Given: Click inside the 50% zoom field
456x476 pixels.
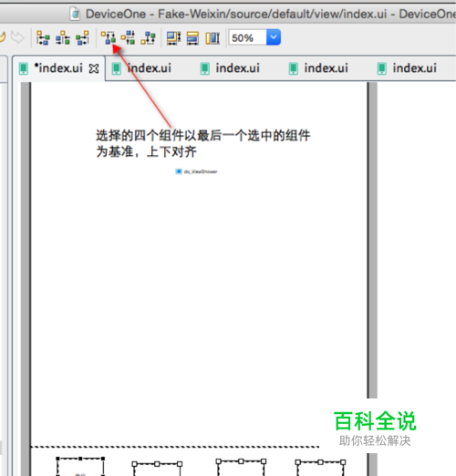Looking at the screenshot, I should [x=247, y=37].
